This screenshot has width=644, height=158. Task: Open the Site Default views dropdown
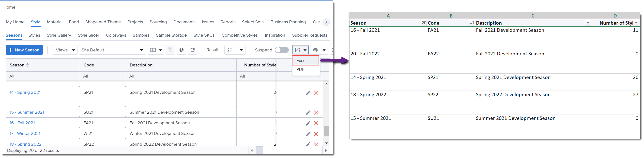pos(112,50)
